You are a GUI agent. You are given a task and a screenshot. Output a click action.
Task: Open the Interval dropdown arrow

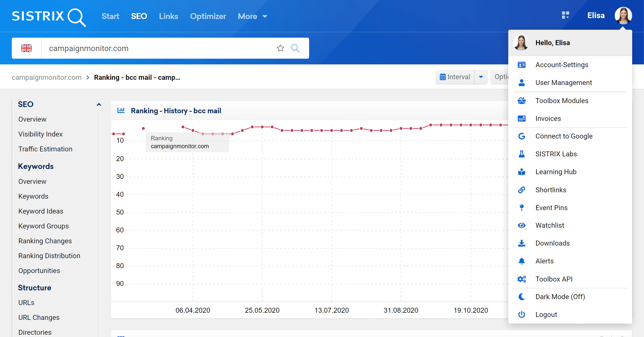point(481,77)
